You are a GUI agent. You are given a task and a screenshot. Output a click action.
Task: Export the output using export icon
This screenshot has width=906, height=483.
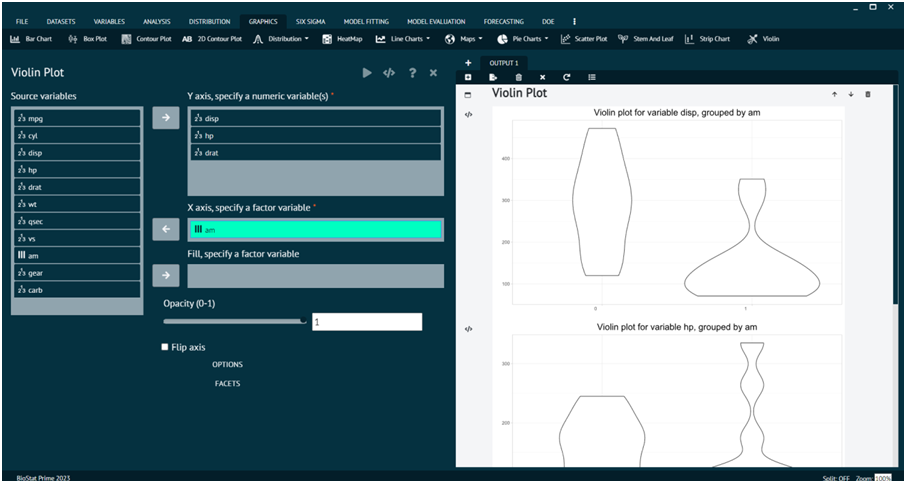(x=493, y=77)
